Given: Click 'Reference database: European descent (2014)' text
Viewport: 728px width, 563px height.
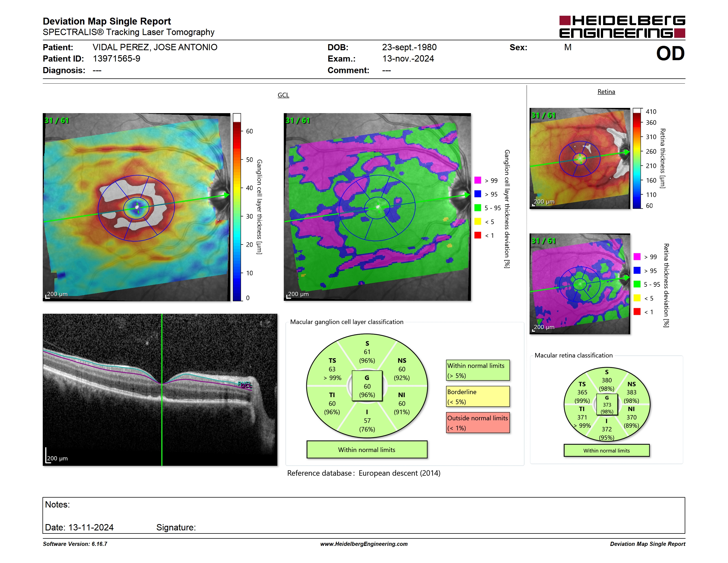Looking at the screenshot, I should pos(364,473).
